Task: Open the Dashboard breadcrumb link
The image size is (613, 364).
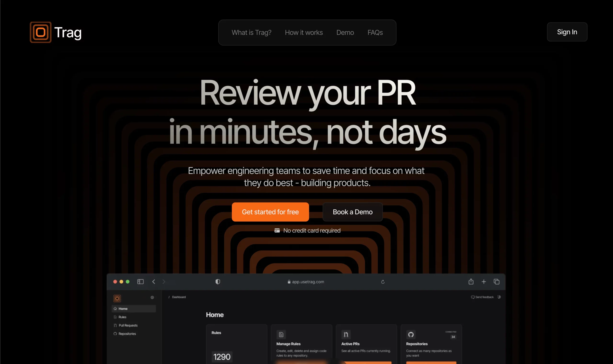Action: tap(179, 297)
